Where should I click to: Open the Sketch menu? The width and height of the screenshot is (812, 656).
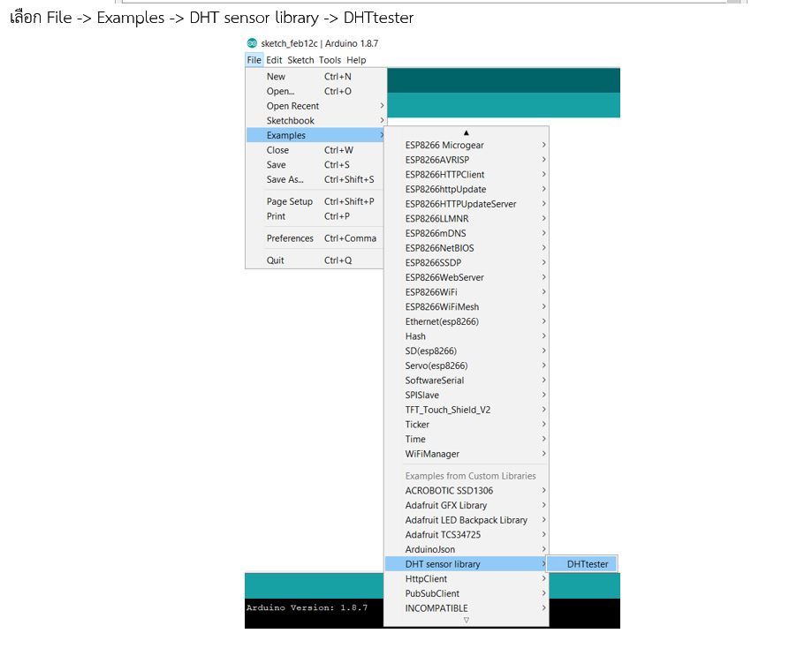coord(300,60)
